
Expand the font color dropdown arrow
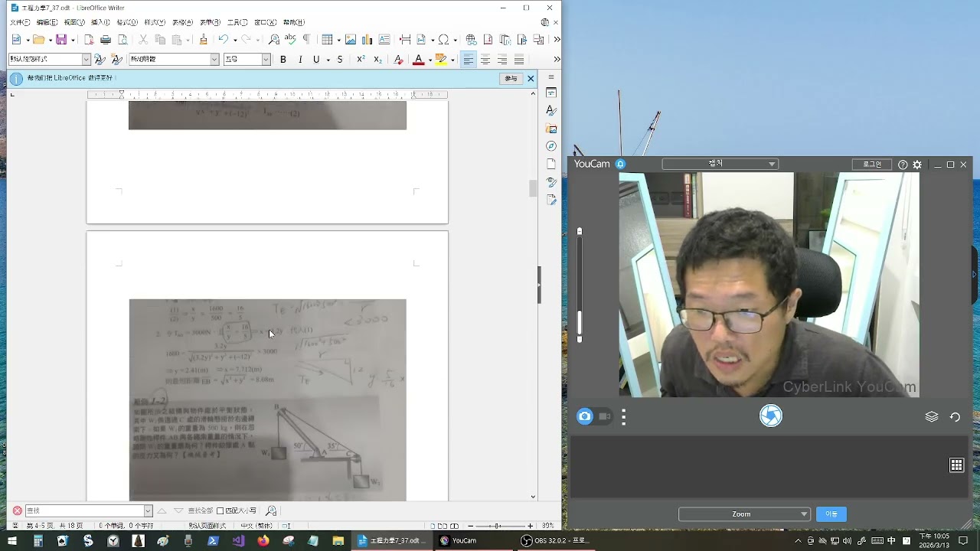[429, 60]
